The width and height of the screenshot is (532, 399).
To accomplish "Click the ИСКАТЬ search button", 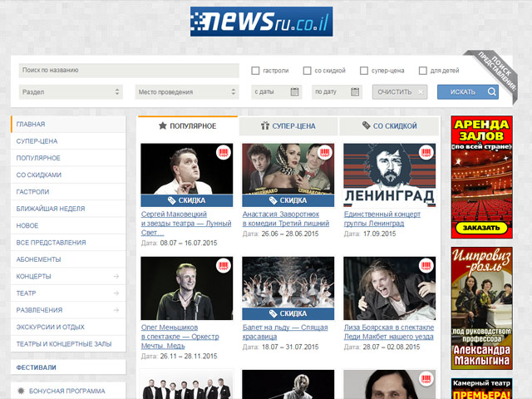I will coord(468,92).
